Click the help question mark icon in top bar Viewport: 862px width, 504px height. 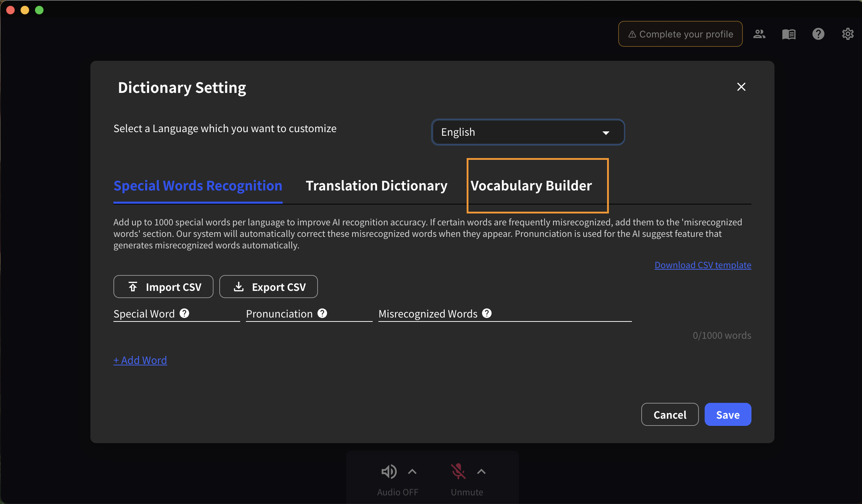click(x=818, y=34)
